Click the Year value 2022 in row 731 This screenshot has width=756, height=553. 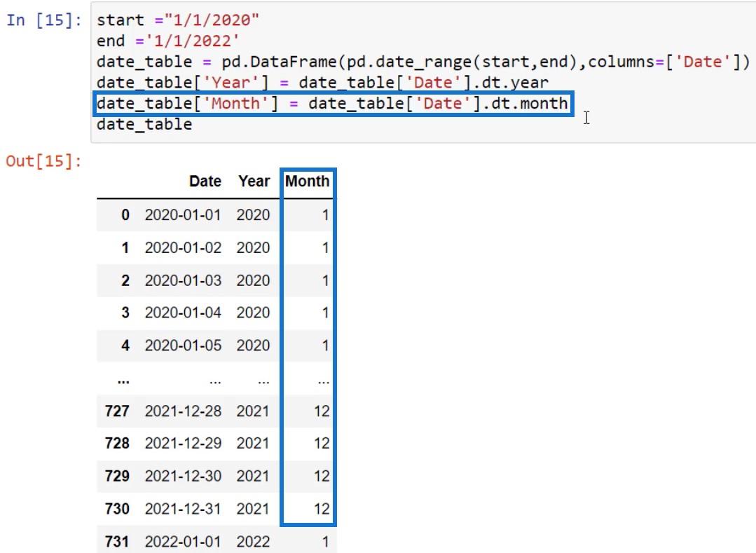click(x=253, y=541)
